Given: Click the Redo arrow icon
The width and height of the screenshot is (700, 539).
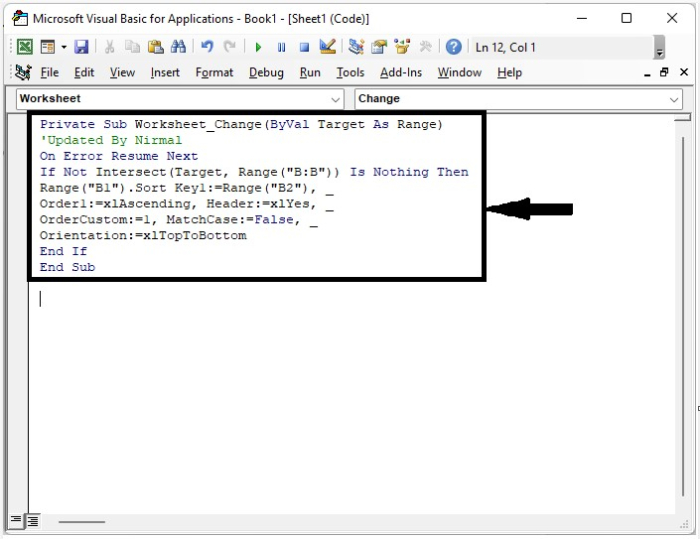Looking at the screenshot, I should (229, 47).
